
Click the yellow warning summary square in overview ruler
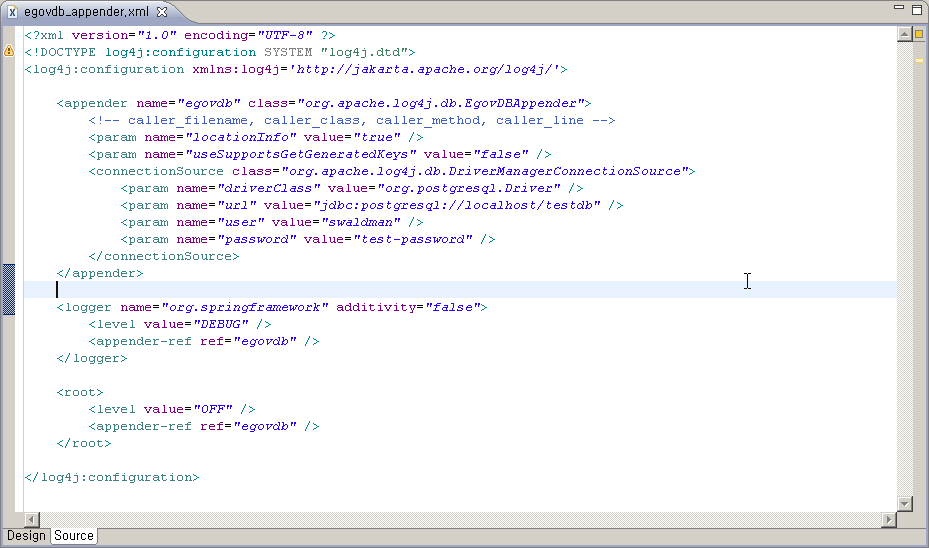click(x=918, y=35)
